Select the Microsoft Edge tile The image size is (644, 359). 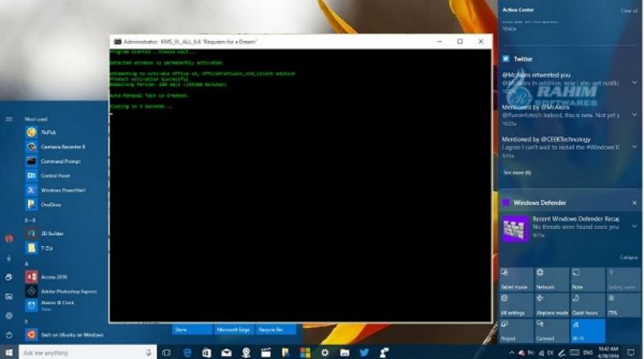point(233,329)
